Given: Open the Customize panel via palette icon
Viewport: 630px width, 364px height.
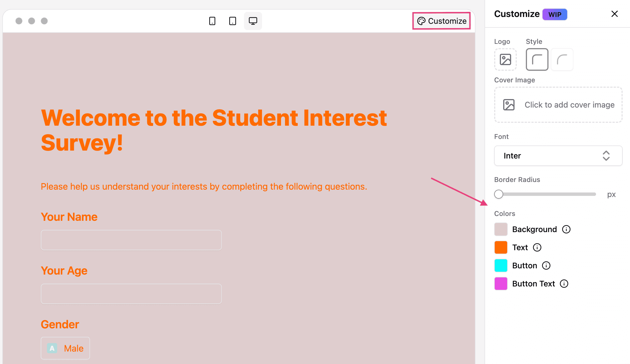Looking at the screenshot, I should click(x=422, y=21).
